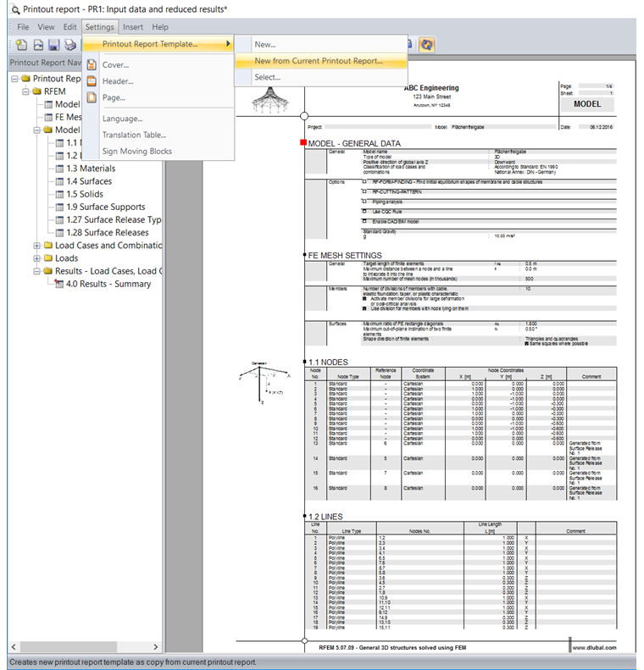Toggle the RF-CUTTING-PATTERN checkbox in the report
The width and height of the screenshot is (644, 670).
[x=364, y=191]
